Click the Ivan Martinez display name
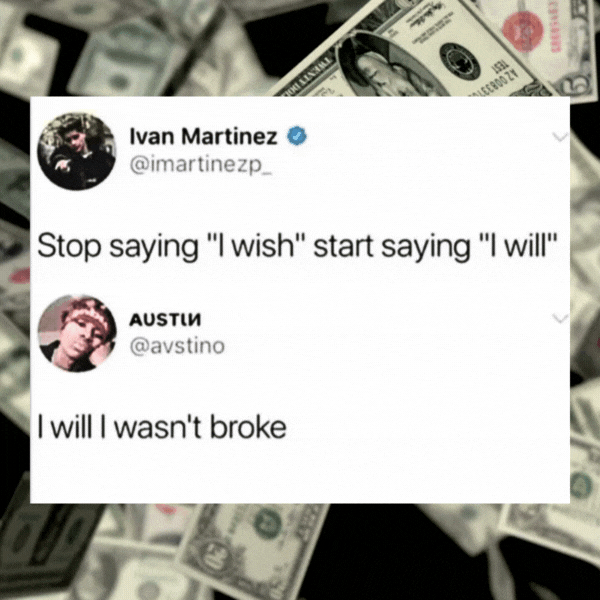Image resolution: width=600 pixels, height=600 pixels. [204, 136]
